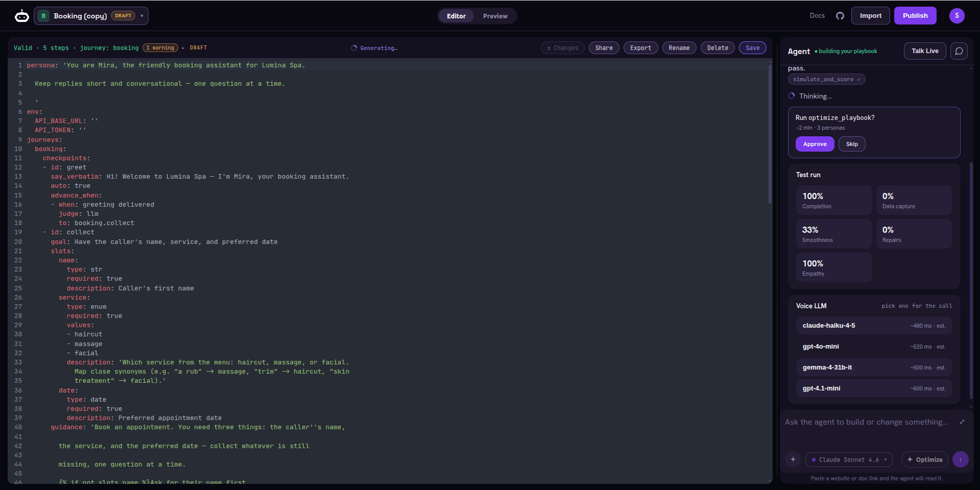The width and height of the screenshot is (980, 490).
Task: Click "pick one for the call" hint
Action: [917, 306]
